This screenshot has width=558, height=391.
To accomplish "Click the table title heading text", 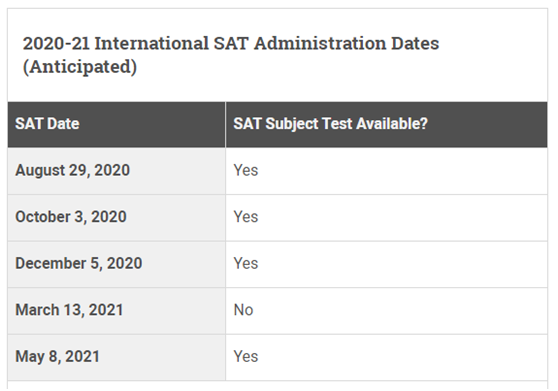I will (x=231, y=55).
